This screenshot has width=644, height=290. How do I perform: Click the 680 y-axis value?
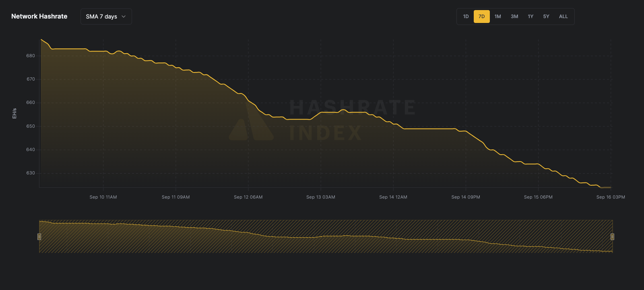pos(31,56)
